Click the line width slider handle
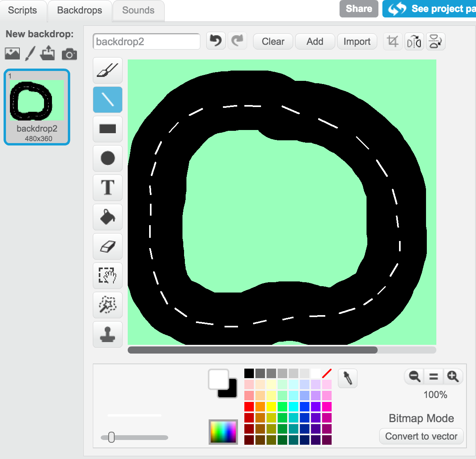The width and height of the screenshot is (476, 459). 111,437
